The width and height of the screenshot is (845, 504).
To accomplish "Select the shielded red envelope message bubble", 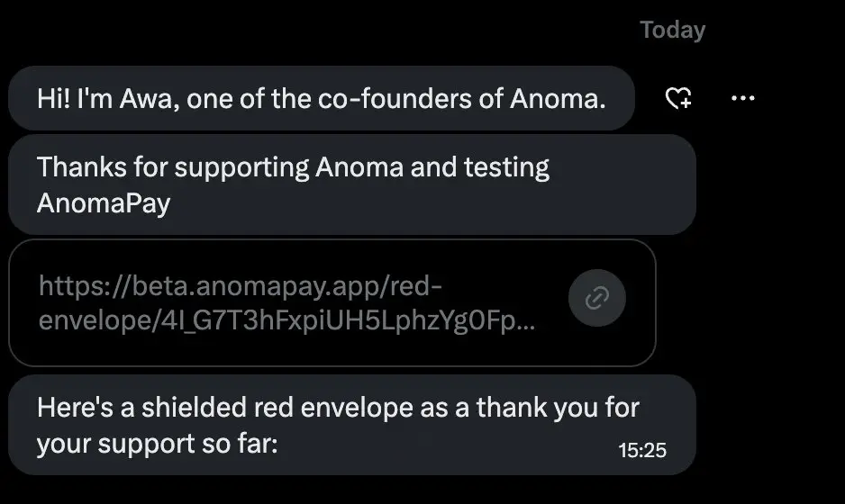I will point(351,425).
